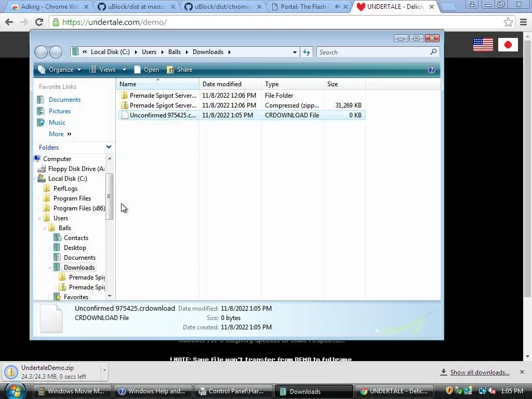This screenshot has width=532, height=399.
Task: Reload the Undertale demo page
Action: pyautogui.click(x=39, y=22)
